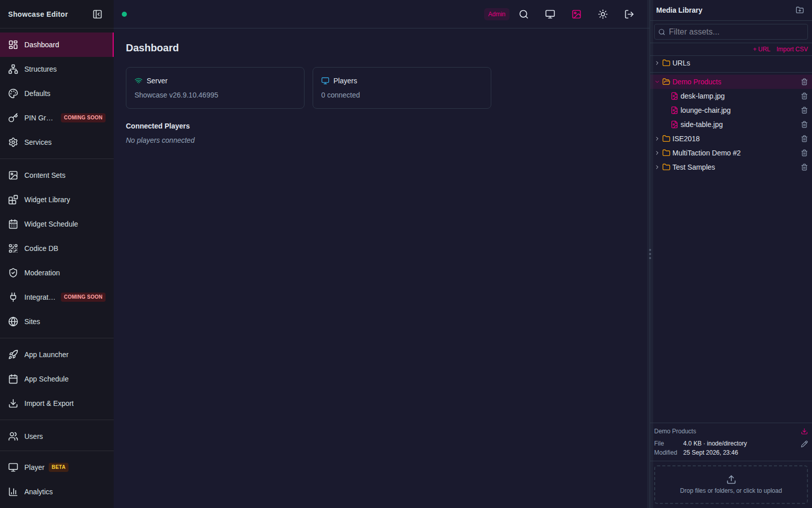The image size is (812, 508).
Task: Open Users page
Action: 57,436
